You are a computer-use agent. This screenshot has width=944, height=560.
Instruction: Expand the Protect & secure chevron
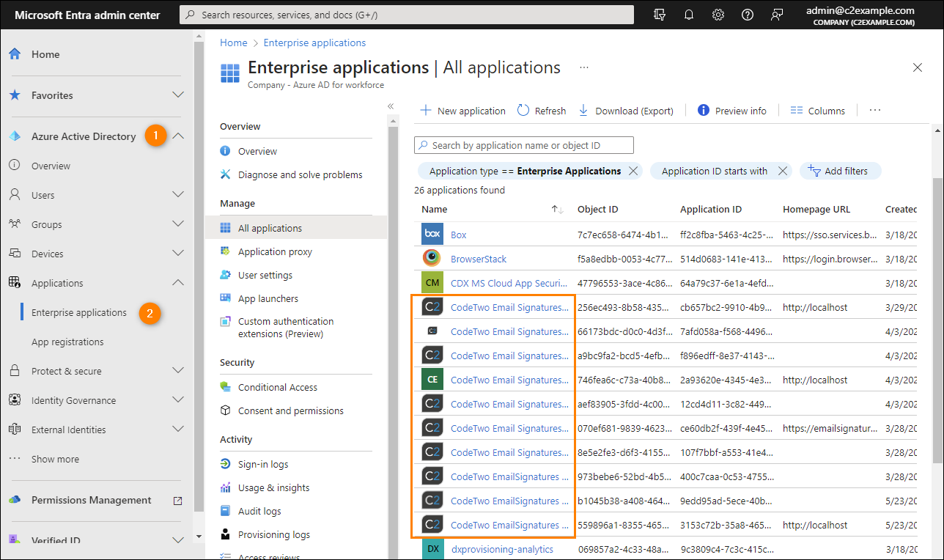(x=178, y=371)
